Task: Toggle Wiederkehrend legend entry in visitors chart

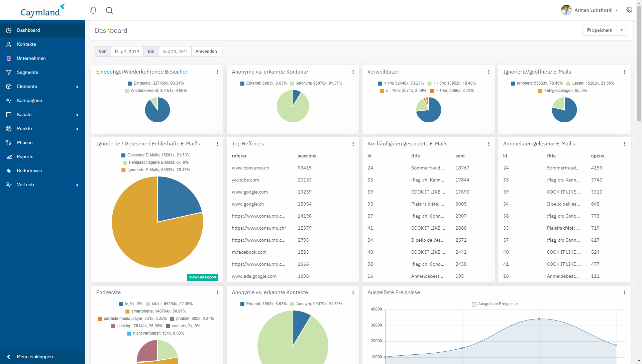Action: coord(155,91)
